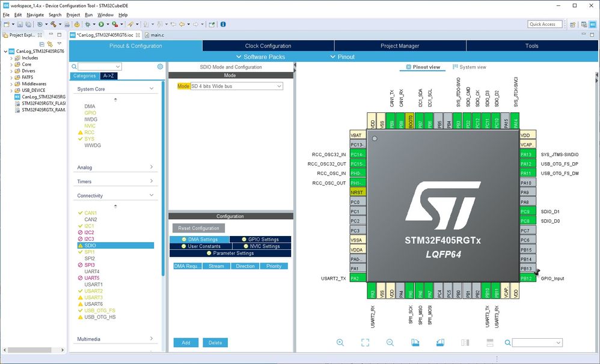Switch to Pinout view
Viewport: 600px width, 364px height.
point(423,67)
